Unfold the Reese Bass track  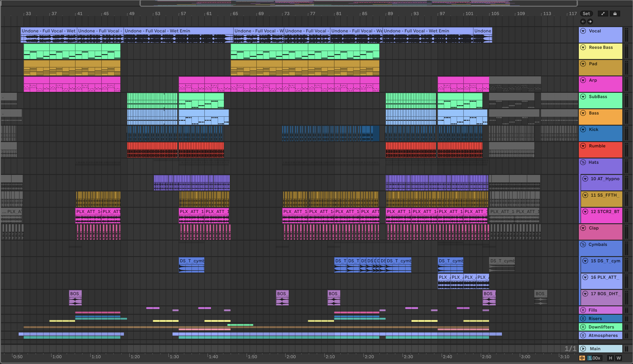583,47
